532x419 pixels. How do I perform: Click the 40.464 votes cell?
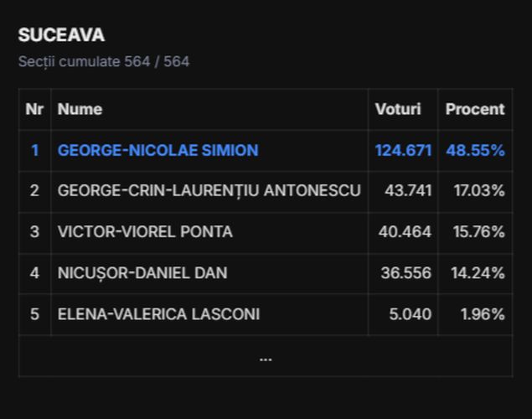(x=405, y=232)
